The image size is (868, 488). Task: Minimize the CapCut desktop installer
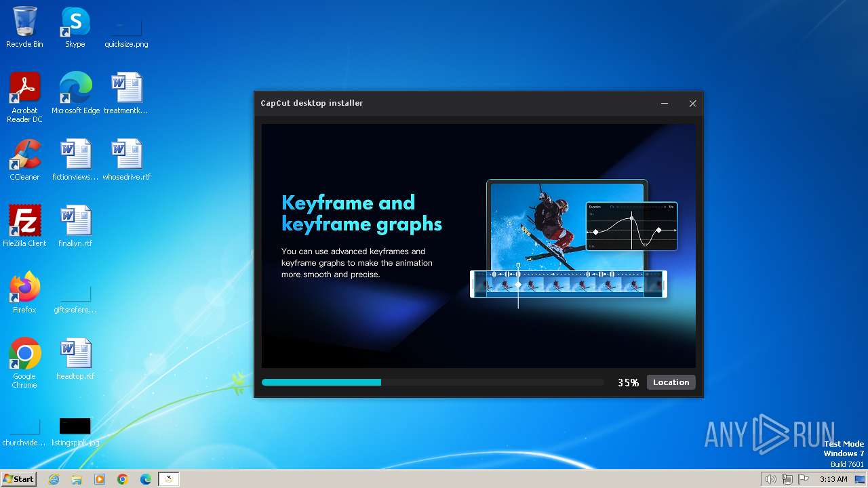coord(665,104)
